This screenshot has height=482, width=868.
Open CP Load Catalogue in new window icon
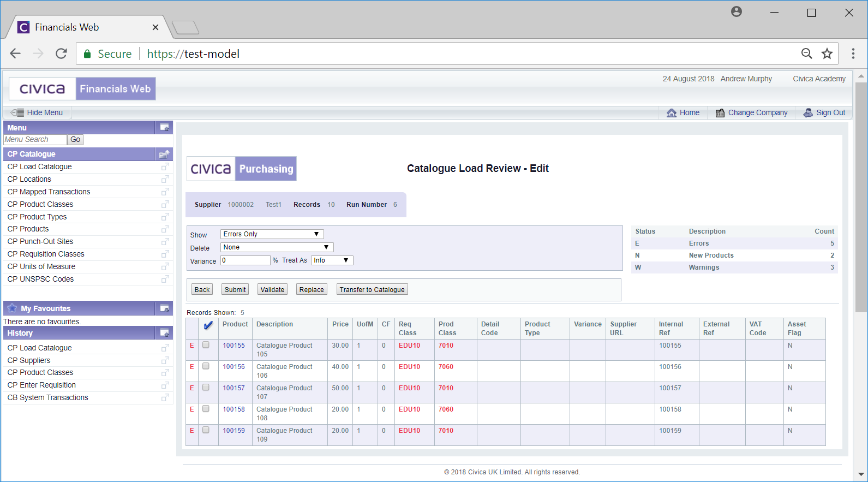tap(165, 166)
